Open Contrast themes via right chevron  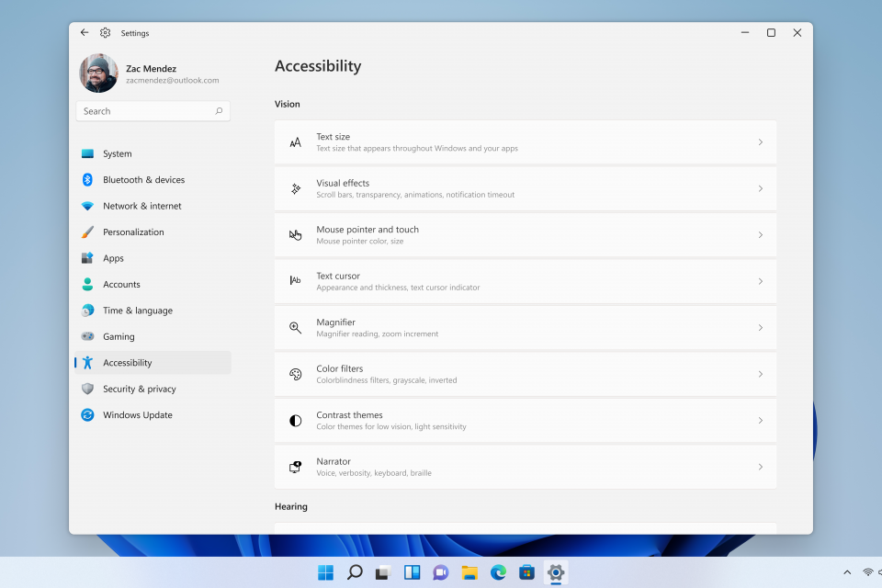click(760, 421)
